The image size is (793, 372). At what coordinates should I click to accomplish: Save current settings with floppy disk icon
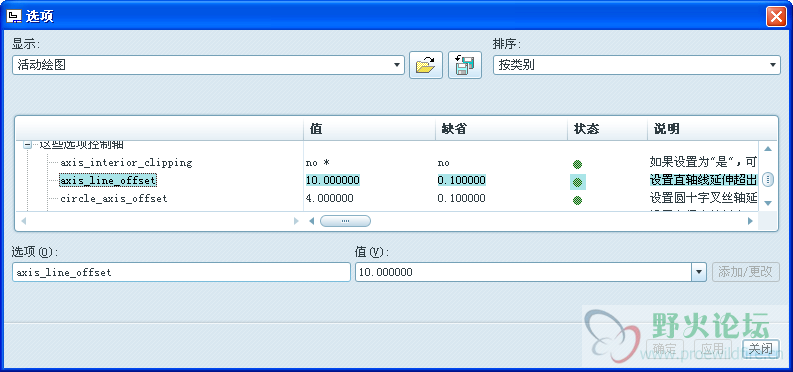[x=465, y=65]
